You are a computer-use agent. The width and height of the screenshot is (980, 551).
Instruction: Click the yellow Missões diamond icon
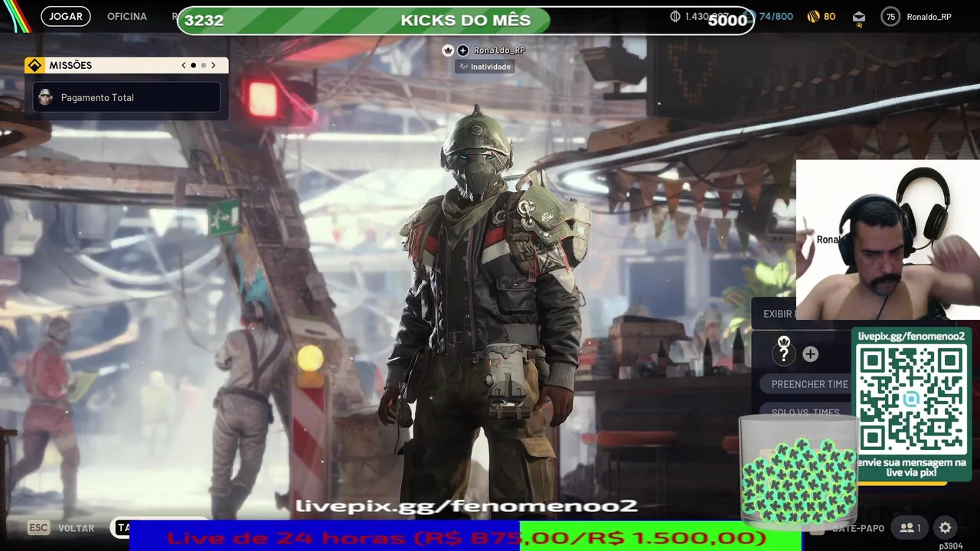pyautogui.click(x=34, y=66)
